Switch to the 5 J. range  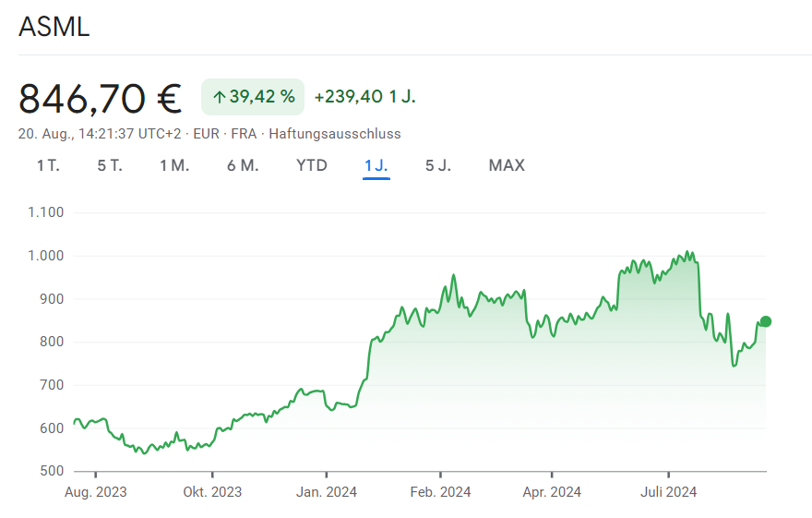click(438, 166)
